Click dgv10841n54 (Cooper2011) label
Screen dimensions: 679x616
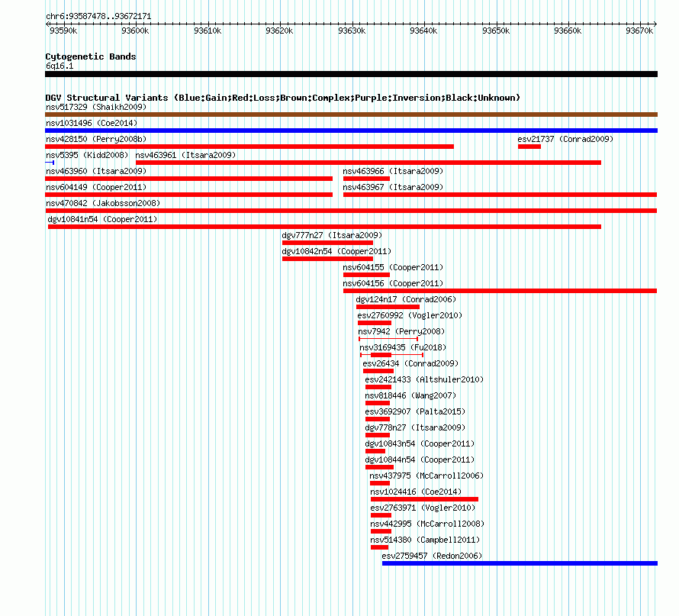102,219
